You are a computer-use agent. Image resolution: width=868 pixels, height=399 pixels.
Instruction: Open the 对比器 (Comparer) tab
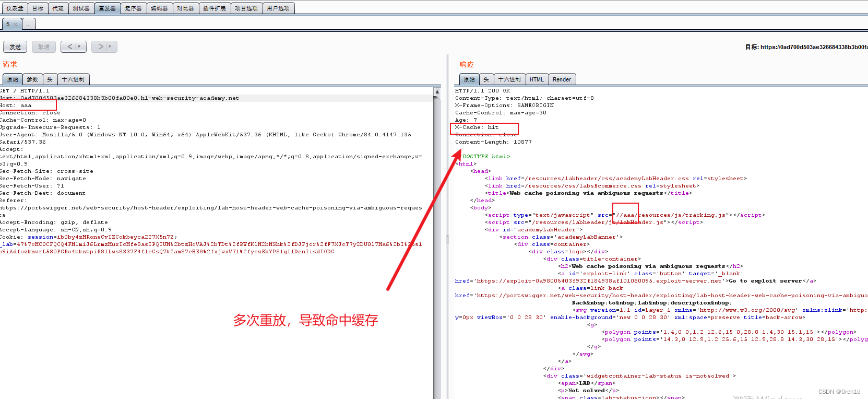185,8
